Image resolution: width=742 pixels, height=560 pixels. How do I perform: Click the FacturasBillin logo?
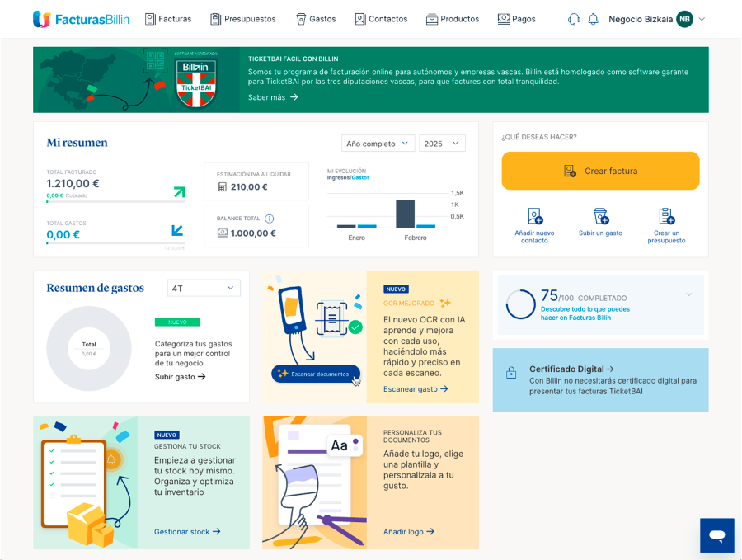pyautogui.click(x=81, y=19)
